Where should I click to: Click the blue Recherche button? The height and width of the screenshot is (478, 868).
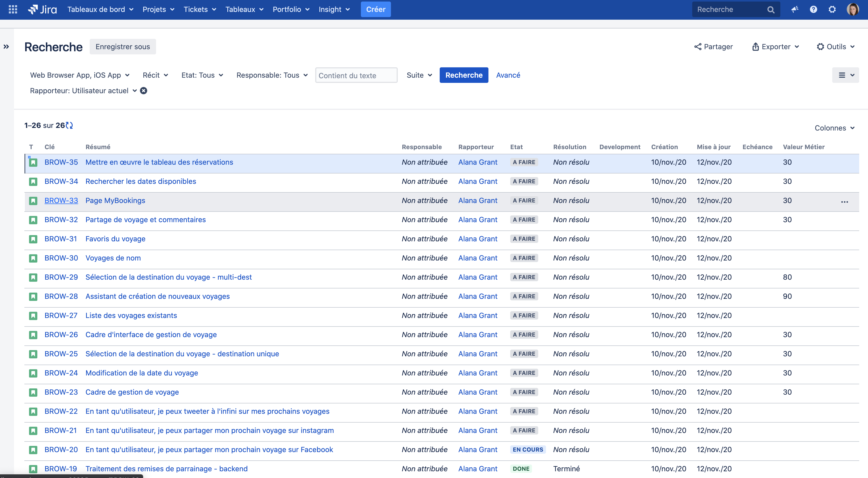pyautogui.click(x=464, y=75)
